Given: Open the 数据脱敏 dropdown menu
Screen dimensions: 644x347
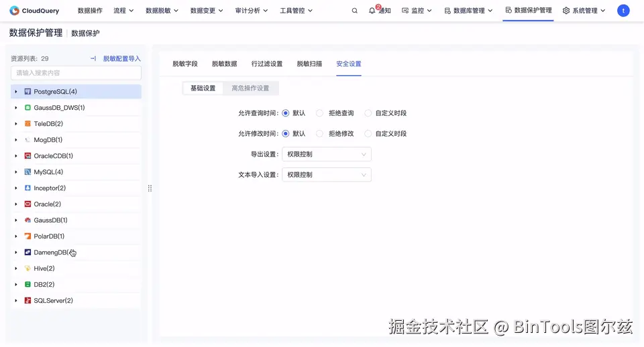Looking at the screenshot, I should pos(162,11).
